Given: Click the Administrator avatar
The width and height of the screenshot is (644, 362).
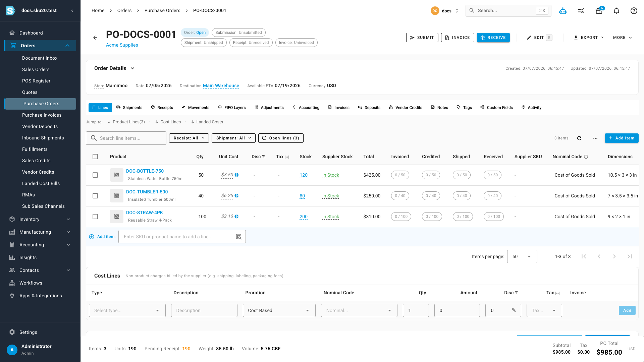Looking at the screenshot, I should [12, 350].
